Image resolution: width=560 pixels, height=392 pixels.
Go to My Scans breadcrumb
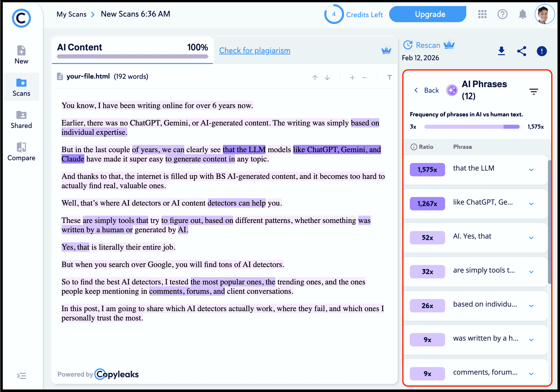point(72,14)
